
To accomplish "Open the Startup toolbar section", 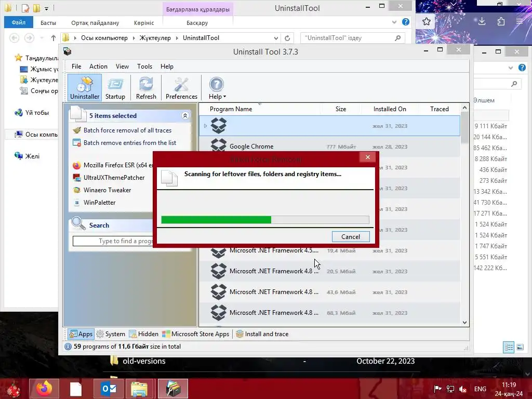I will click(x=115, y=87).
